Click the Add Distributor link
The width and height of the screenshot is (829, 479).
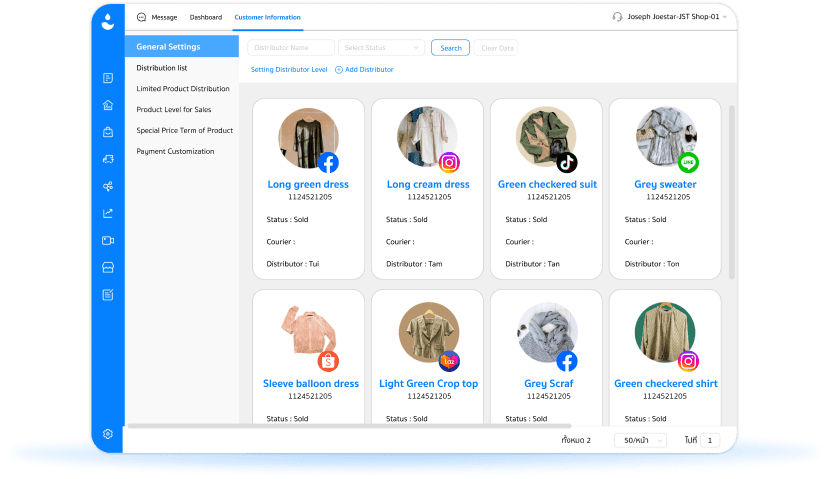click(364, 70)
